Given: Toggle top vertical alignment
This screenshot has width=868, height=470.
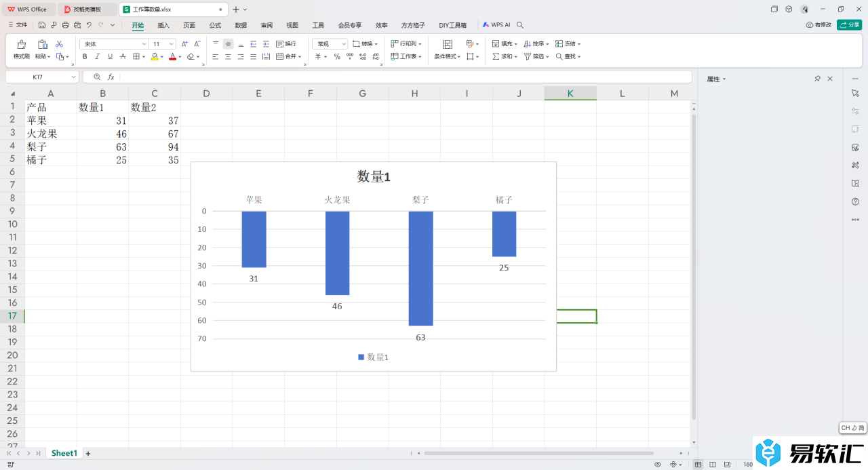Looking at the screenshot, I should point(216,43).
